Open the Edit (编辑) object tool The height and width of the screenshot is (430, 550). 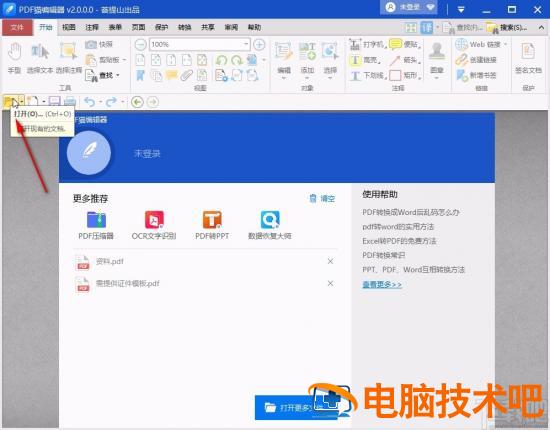click(284, 59)
